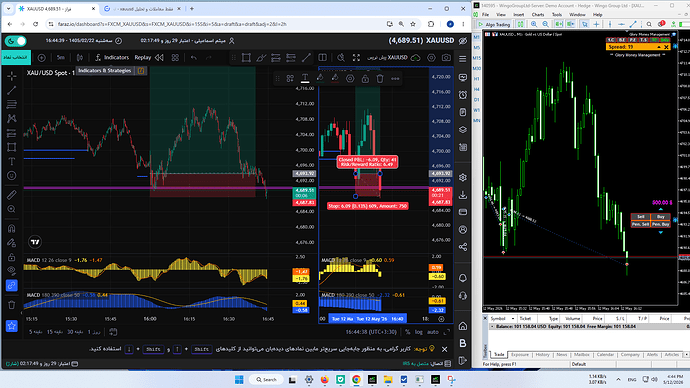This screenshot has height=388, width=690.
Task: Select the crosshair cursor tool in left sidebar
Action: [x=12, y=76]
